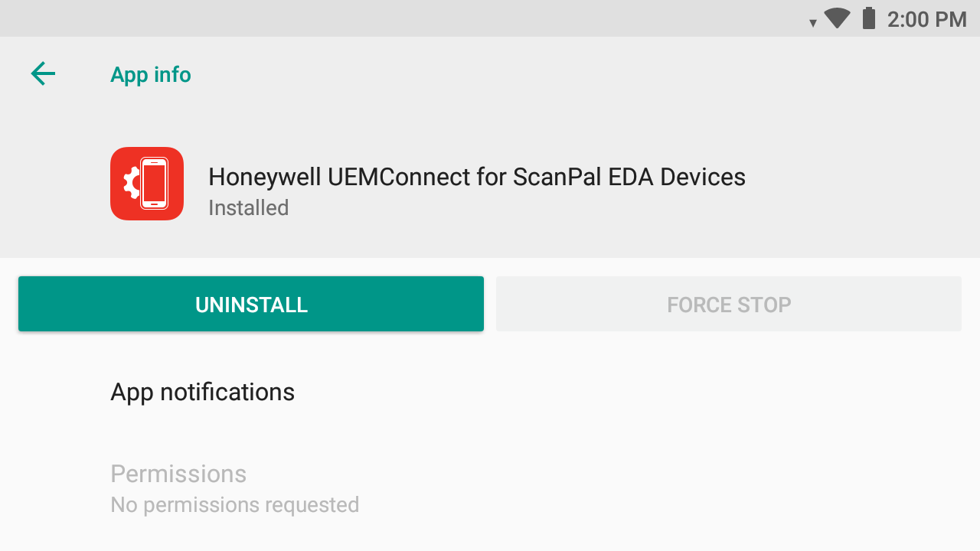Click the phone outline in app icon
This screenshot has width=980, height=551.
tap(154, 184)
